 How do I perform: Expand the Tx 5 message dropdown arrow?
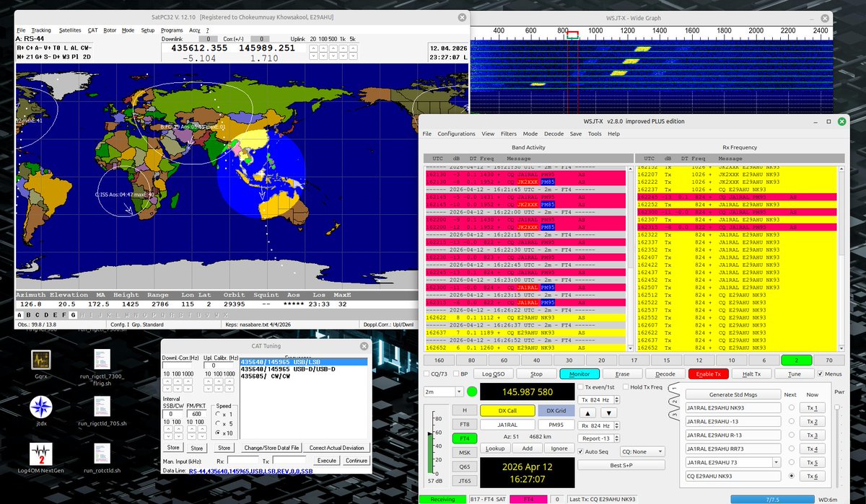776,462
